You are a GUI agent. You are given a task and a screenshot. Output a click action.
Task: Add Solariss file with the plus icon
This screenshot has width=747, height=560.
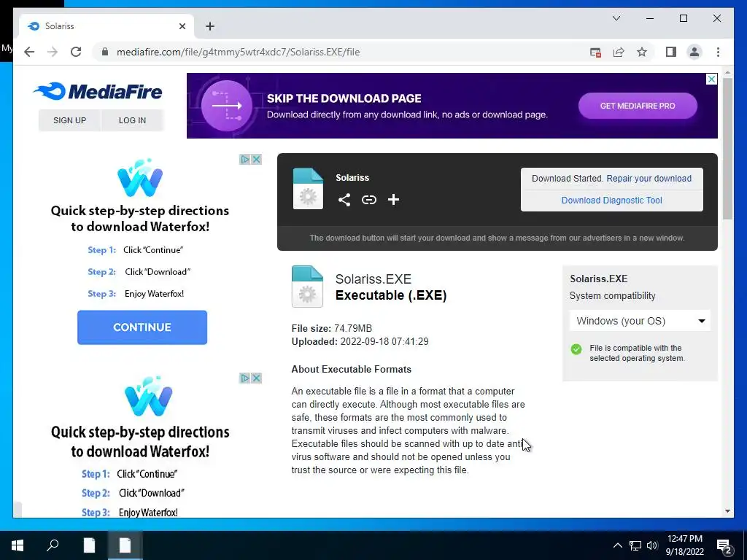[393, 200]
